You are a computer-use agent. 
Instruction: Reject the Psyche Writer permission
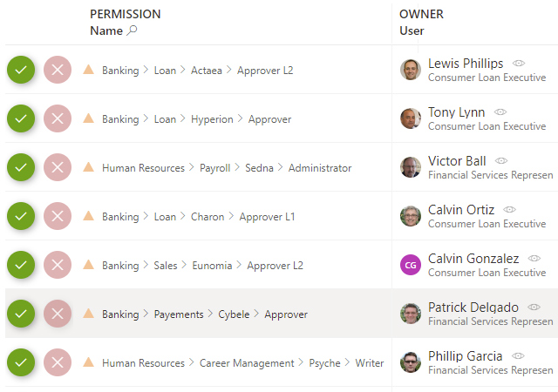58,362
